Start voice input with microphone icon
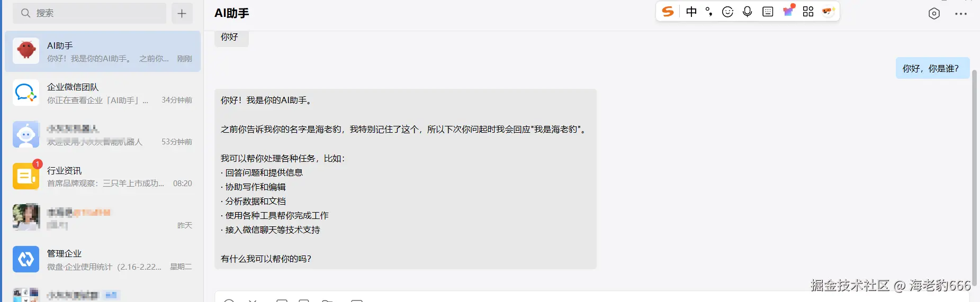This screenshot has width=980, height=302. (x=747, y=12)
